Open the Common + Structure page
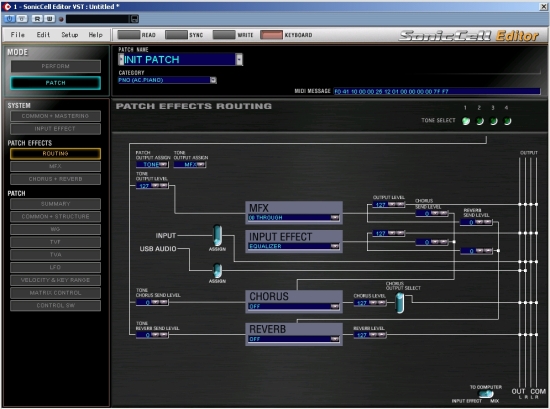This screenshot has width=550, height=409. (x=55, y=216)
